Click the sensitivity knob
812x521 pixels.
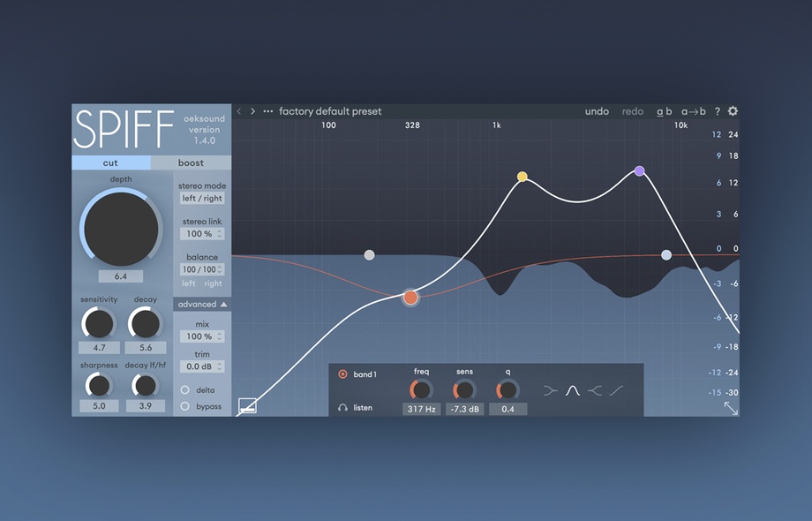(99, 323)
